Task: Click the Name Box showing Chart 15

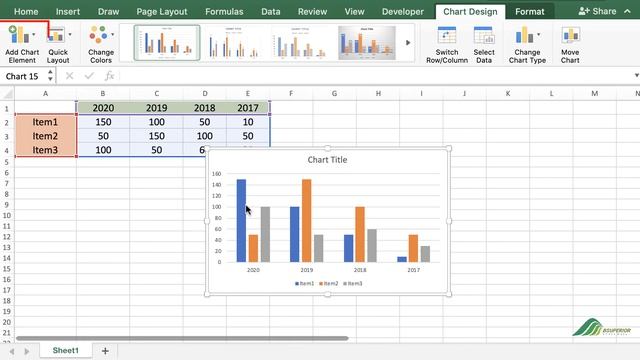Action: [22, 76]
